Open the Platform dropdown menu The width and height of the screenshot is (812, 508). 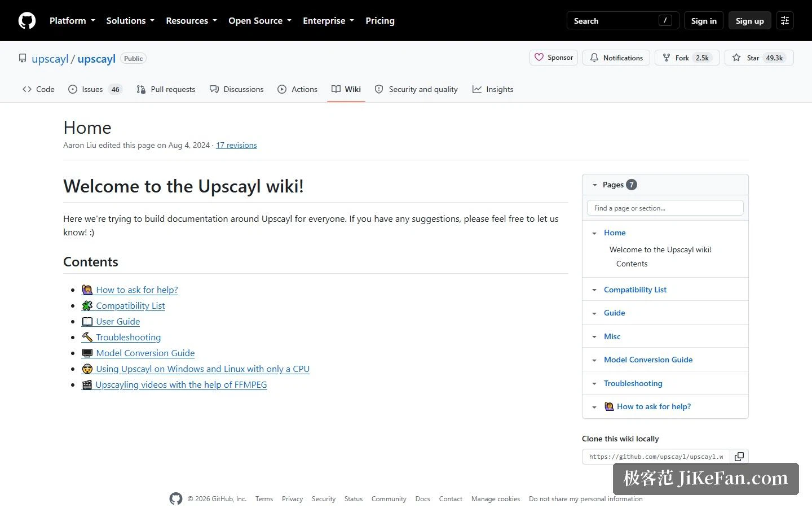coord(72,21)
